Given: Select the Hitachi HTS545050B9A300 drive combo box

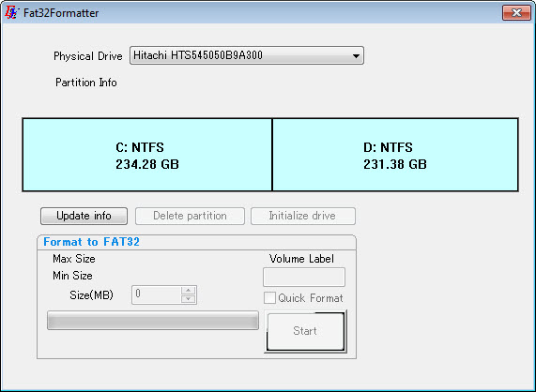Looking at the screenshot, I should coord(247,55).
